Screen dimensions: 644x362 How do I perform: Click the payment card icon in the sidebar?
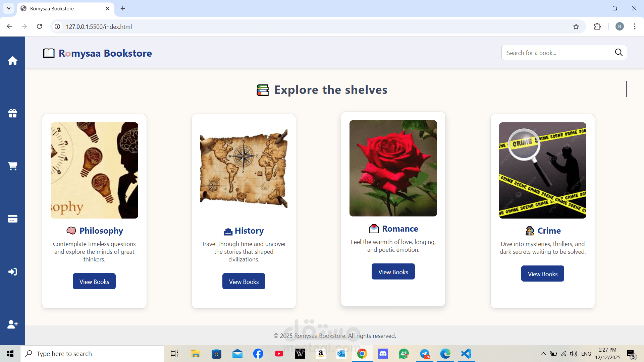(x=12, y=219)
